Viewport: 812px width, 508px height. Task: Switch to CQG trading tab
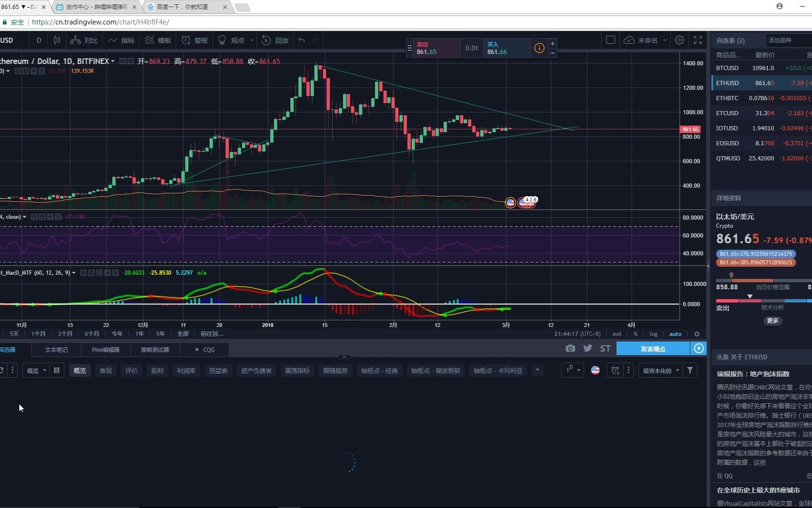pyautogui.click(x=205, y=349)
